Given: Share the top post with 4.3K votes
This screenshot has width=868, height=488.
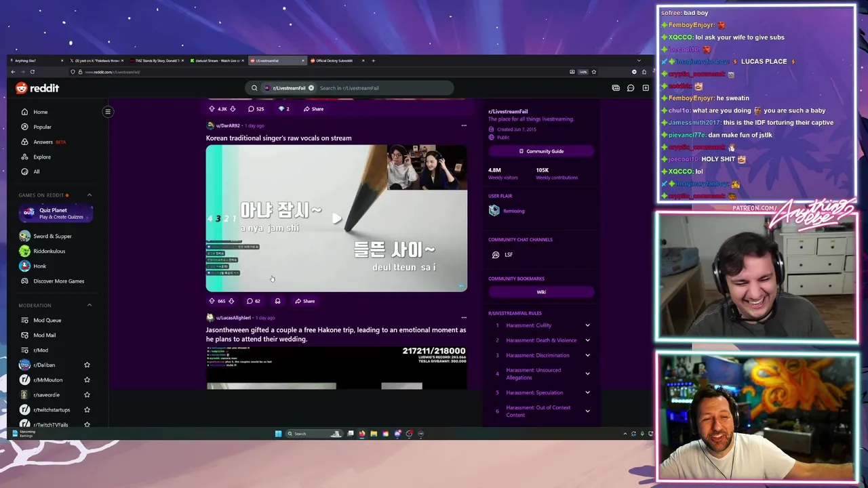Looking at the screenshot, I should tap(314, 109).
